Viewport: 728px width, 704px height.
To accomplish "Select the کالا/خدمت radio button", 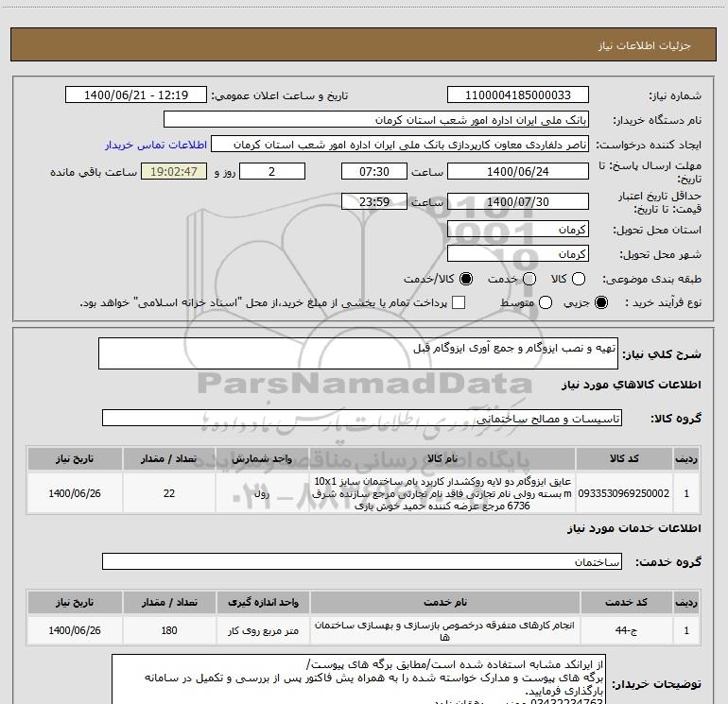I will (x=466, y=279).
